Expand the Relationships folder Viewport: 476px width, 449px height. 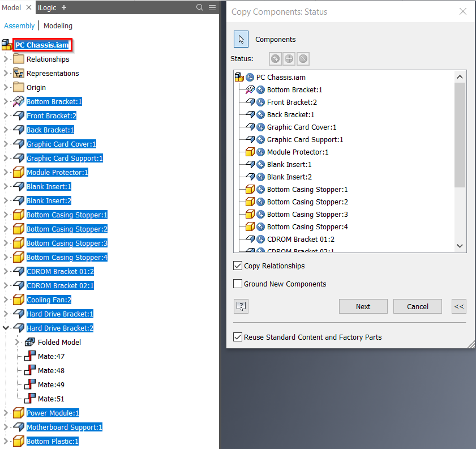(5, 58)
